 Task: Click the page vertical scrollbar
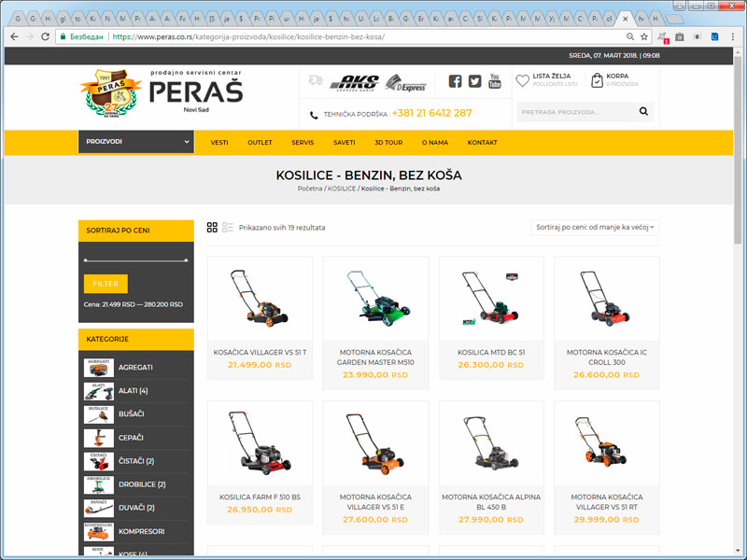pos(738,152)
